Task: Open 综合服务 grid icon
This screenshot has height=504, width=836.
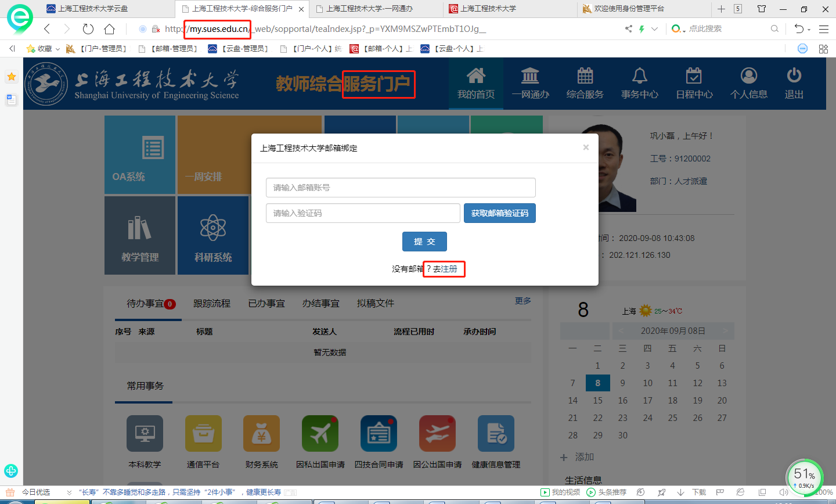Action: 585,75
